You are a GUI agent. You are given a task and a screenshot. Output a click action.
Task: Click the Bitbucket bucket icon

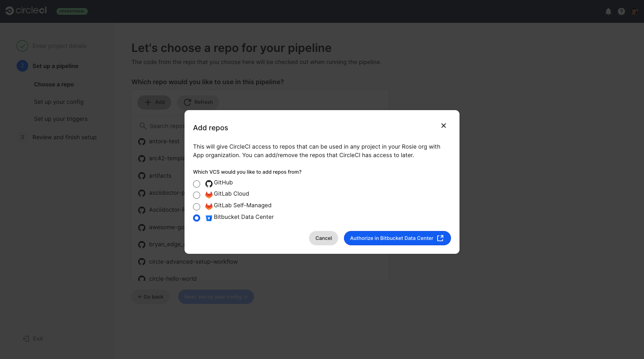[x=209, y=218]
